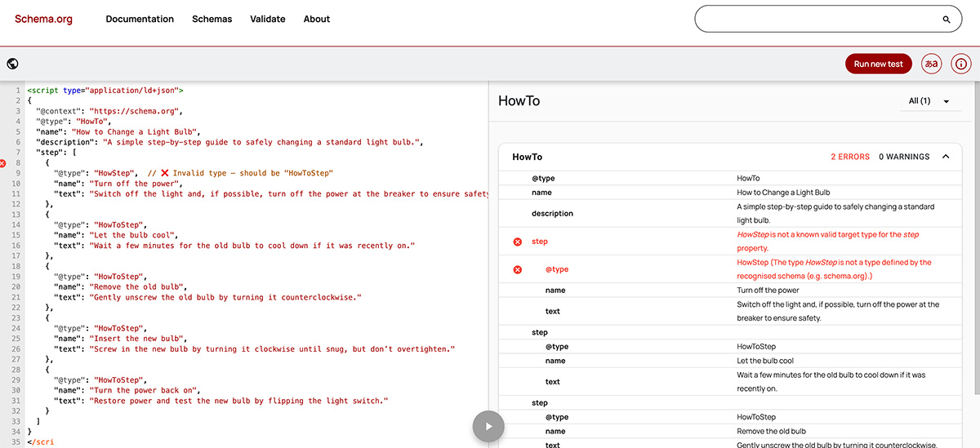Click the "@context" line in the editor
Screen dimensions: 980x448
(x=109, y=111)
